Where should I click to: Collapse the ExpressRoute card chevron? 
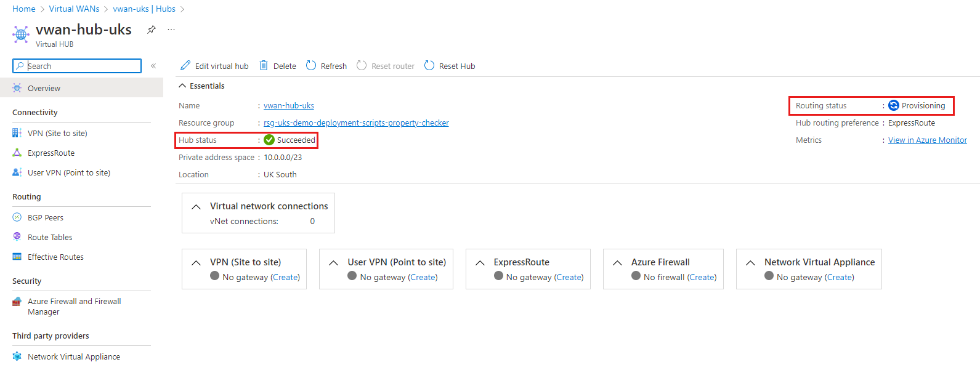tap(480, 263)
